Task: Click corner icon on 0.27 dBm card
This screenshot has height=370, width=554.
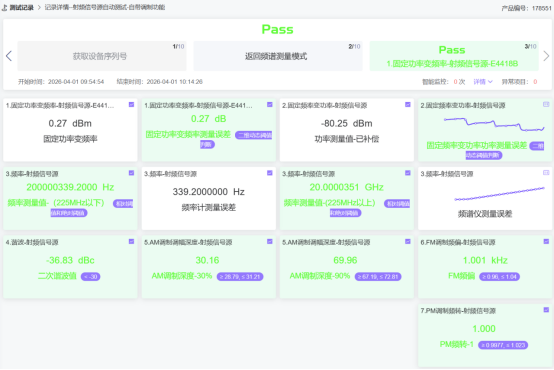Action: pyautogui.click(x=131, y=105)
